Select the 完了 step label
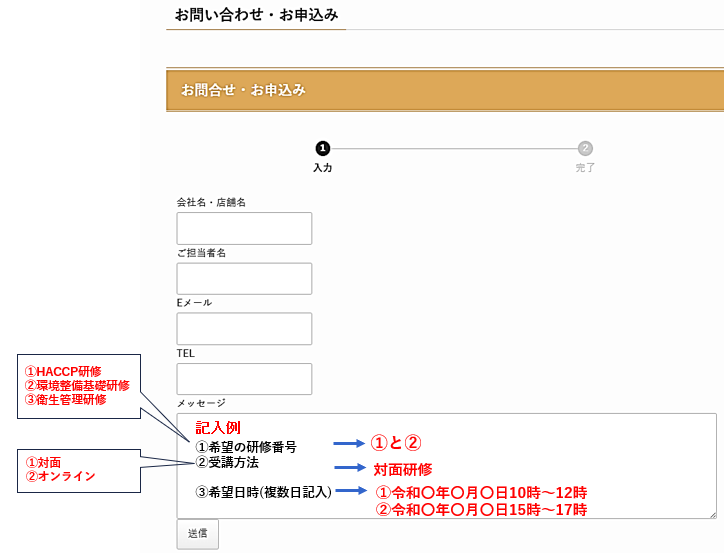 585,168
